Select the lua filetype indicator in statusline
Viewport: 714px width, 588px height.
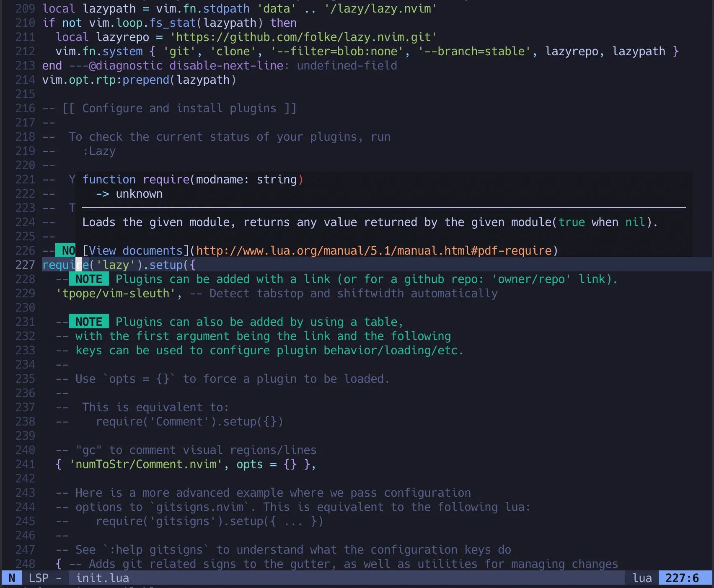pos(642,578)
